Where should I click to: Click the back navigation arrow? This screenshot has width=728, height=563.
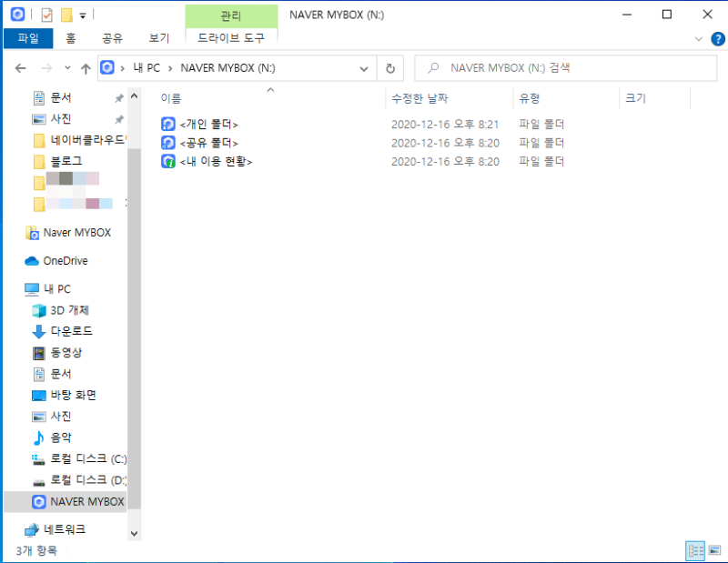pyautogui.click(x=20, y=67)
